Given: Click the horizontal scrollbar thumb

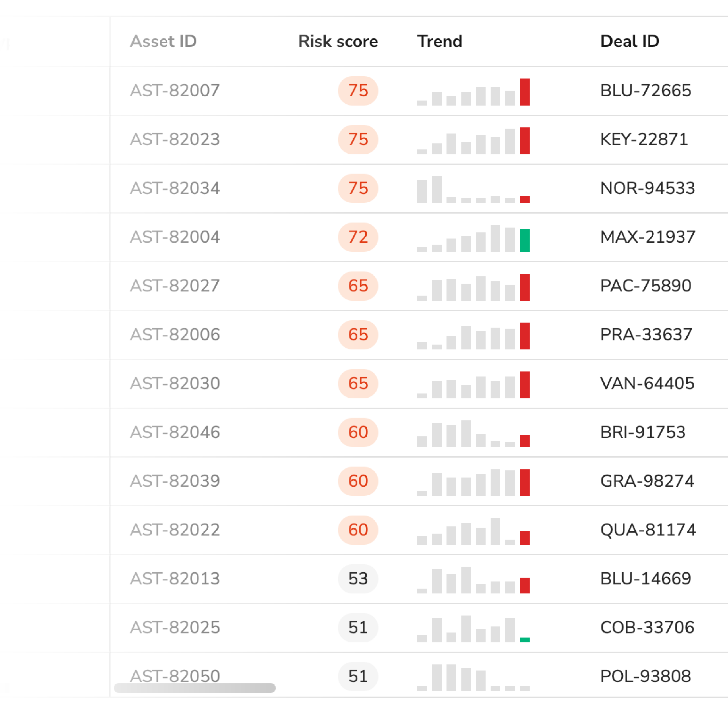Looking at the screenshot, I should click(195, 688).
